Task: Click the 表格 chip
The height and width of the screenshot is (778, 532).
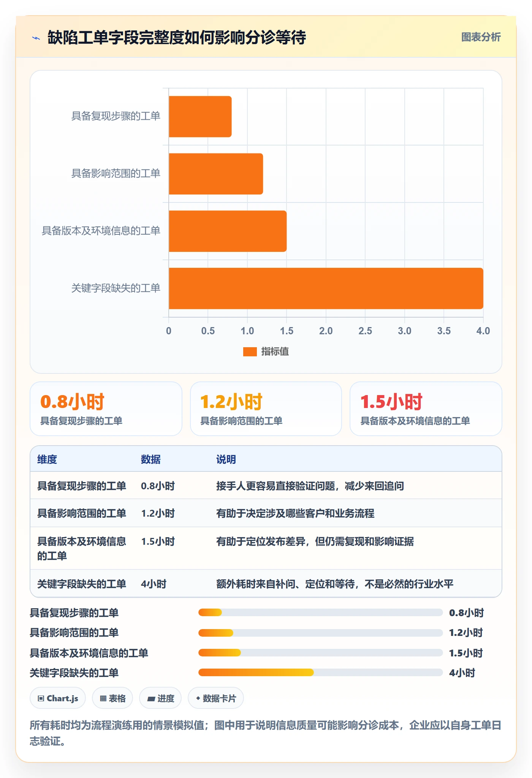Action: [x=112, y=698]
